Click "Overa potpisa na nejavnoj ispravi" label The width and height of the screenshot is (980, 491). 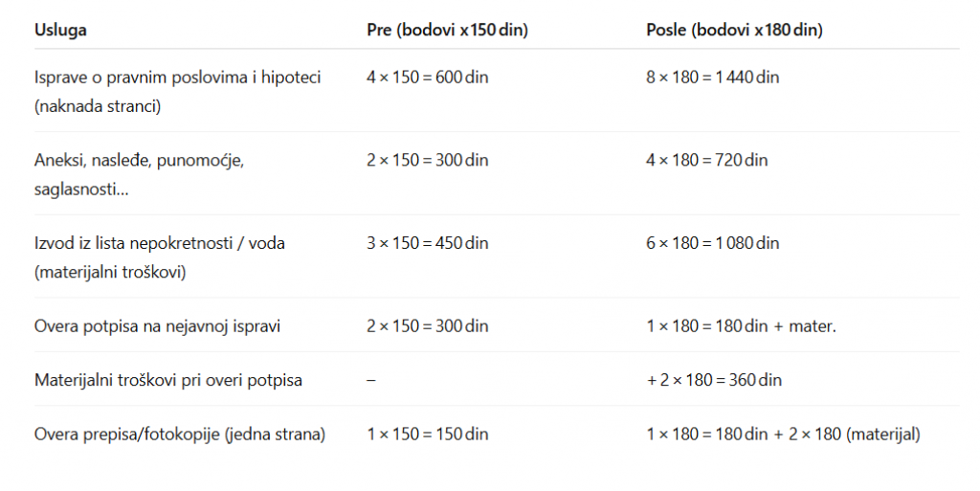[157, 326]
